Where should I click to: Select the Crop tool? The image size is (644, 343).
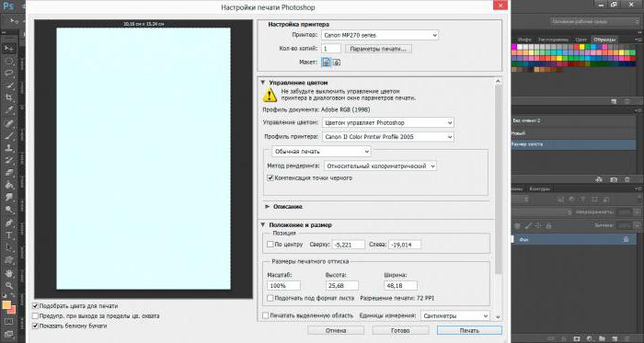click(9, 97)
